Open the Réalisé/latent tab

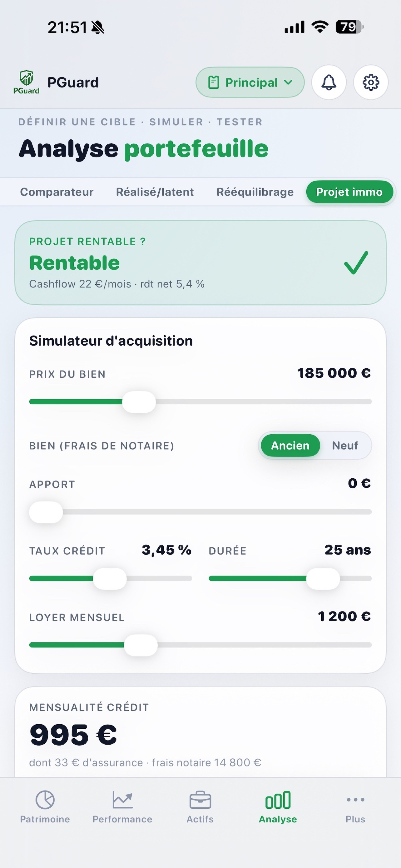click(155, 192)
